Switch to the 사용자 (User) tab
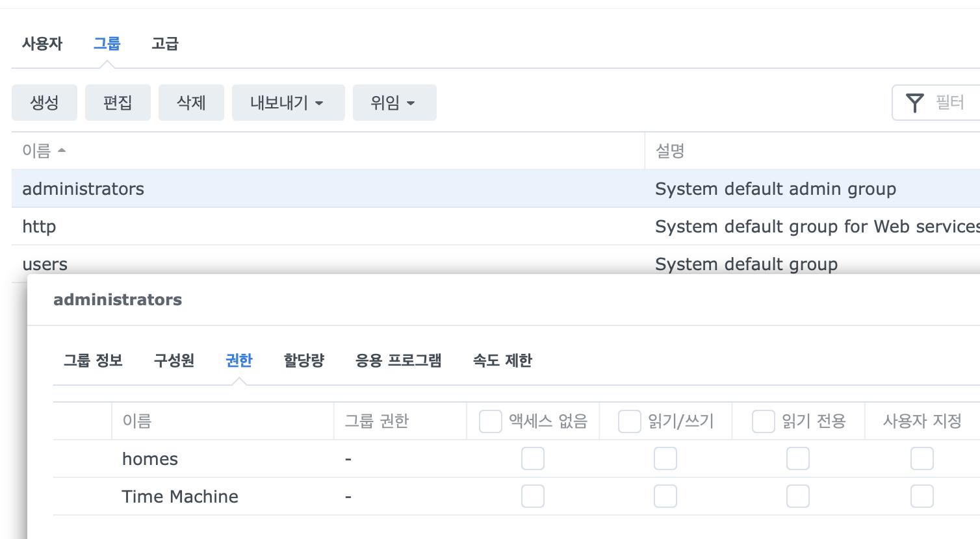The width and height of the screenshot is (980, 539). tap(42, 44)
